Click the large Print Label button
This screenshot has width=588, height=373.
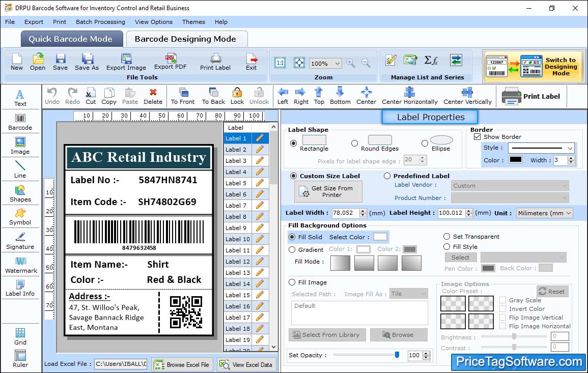(x=531, y=96)
